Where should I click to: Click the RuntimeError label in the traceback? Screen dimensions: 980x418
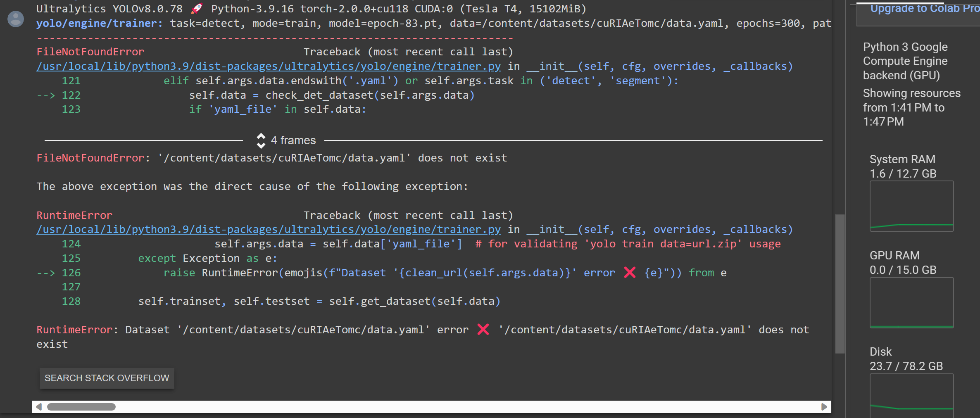pos(74,215)
